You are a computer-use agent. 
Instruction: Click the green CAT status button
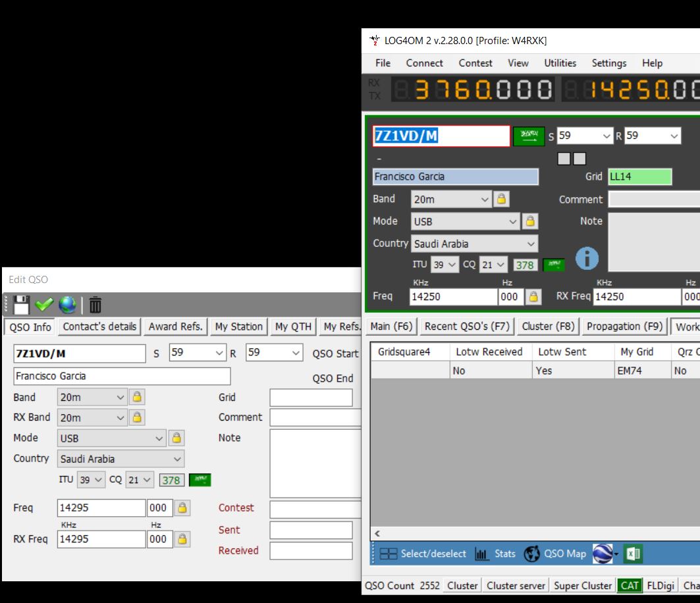(x=630, y=586)
